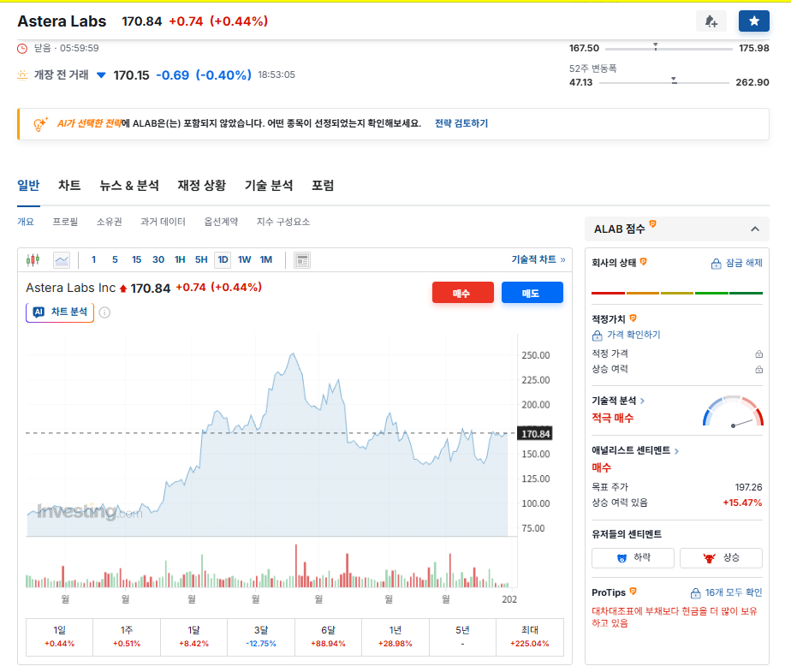
Task: Set chart interval to 1W
Action: (x=245, y=260)
